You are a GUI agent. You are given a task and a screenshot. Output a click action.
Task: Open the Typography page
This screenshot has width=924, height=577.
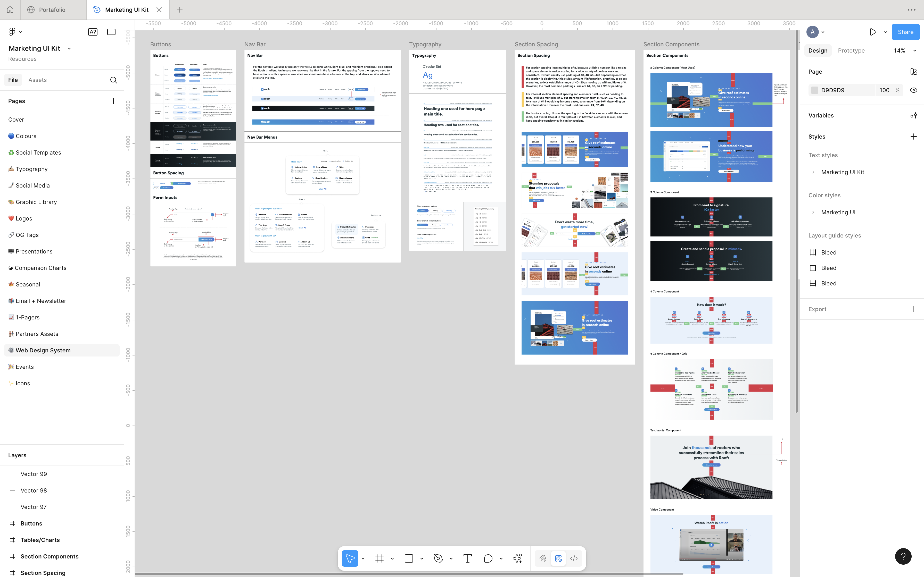[32, 169]
